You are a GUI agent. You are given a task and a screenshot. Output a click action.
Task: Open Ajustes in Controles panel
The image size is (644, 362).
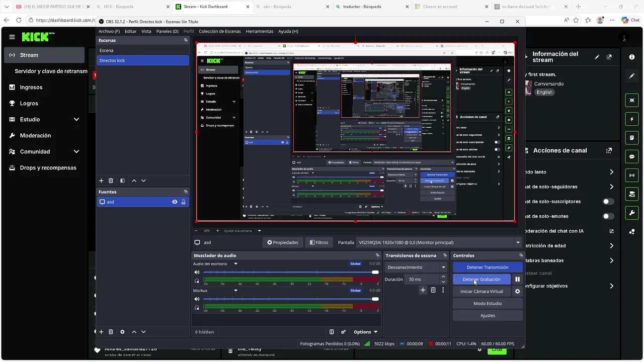(x=488, y=316)
